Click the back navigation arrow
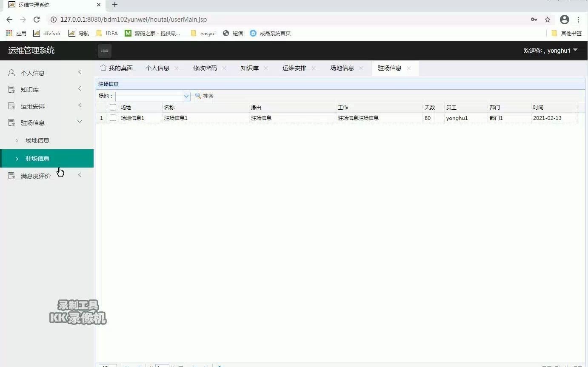Image resolution: width=588 pixels, height=367 pixels. pyautogui.click(x=9, y=20)
